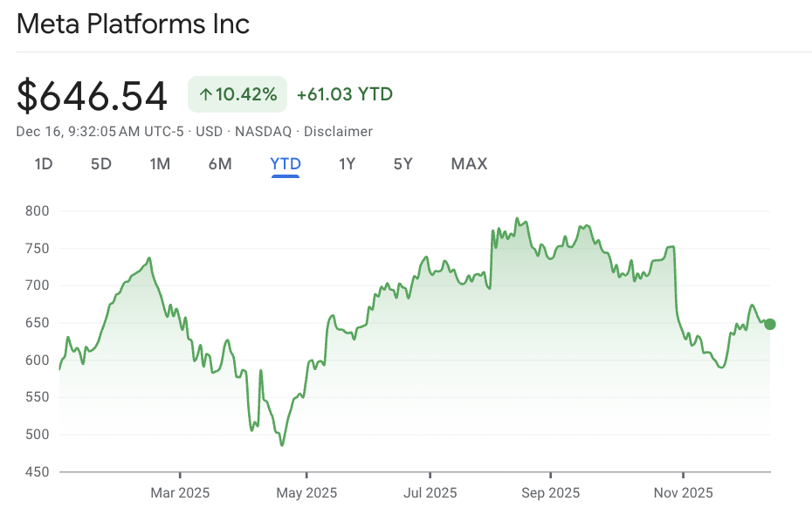This screenshot has width=812, height=515.
Task: Select the YTD tab
Action: [286, 163]
